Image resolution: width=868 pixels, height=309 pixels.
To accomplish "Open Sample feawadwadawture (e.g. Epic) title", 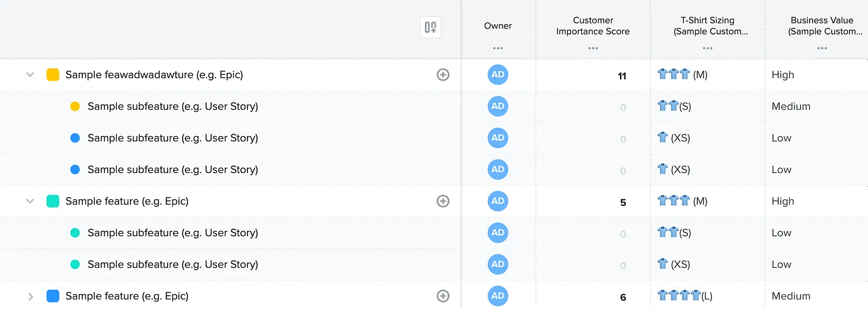I will tap(154, 75).
